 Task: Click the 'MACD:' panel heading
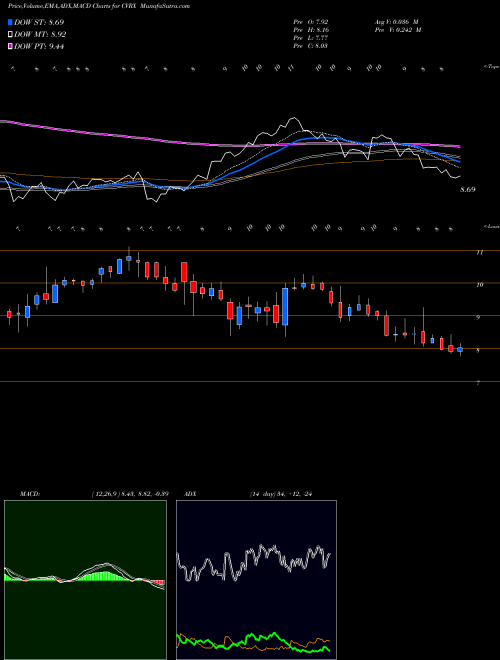tap(29, 494)
